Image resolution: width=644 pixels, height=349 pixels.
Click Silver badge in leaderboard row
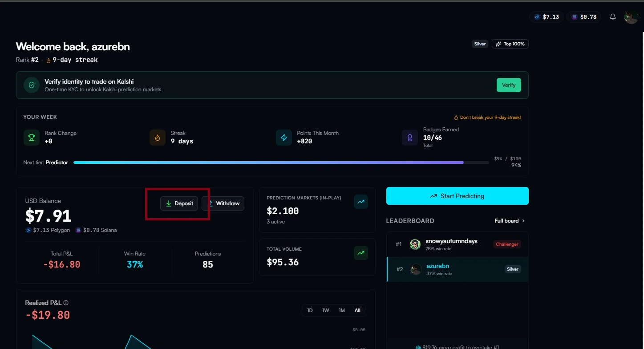513,269
